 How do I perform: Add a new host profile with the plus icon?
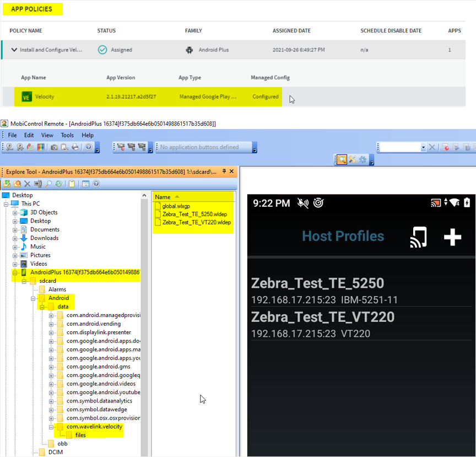coord(453,237)
